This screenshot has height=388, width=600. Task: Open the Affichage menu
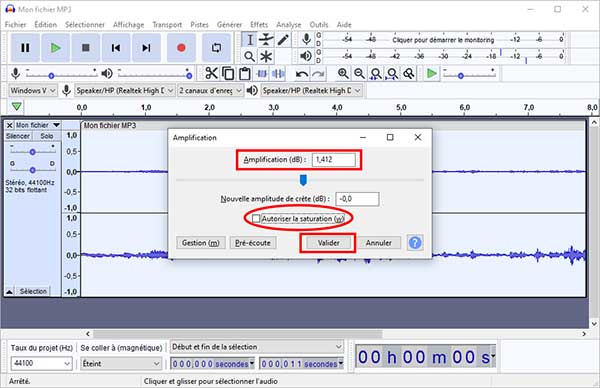click(x=129, y=24)
